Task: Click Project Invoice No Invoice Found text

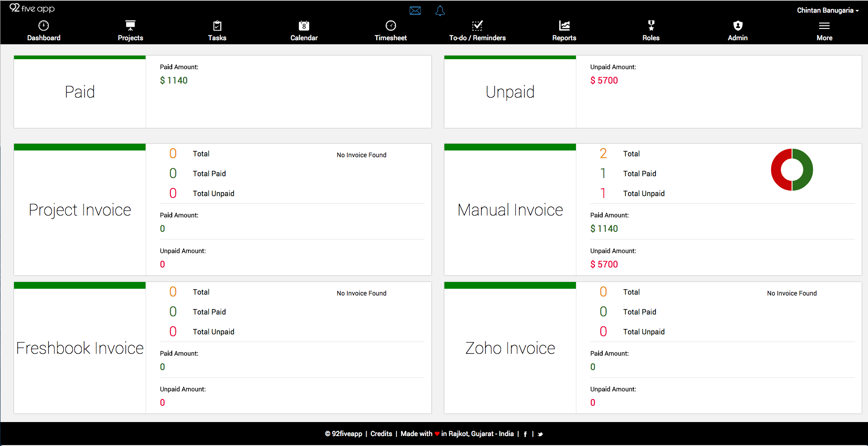Action: click(362, 155)
